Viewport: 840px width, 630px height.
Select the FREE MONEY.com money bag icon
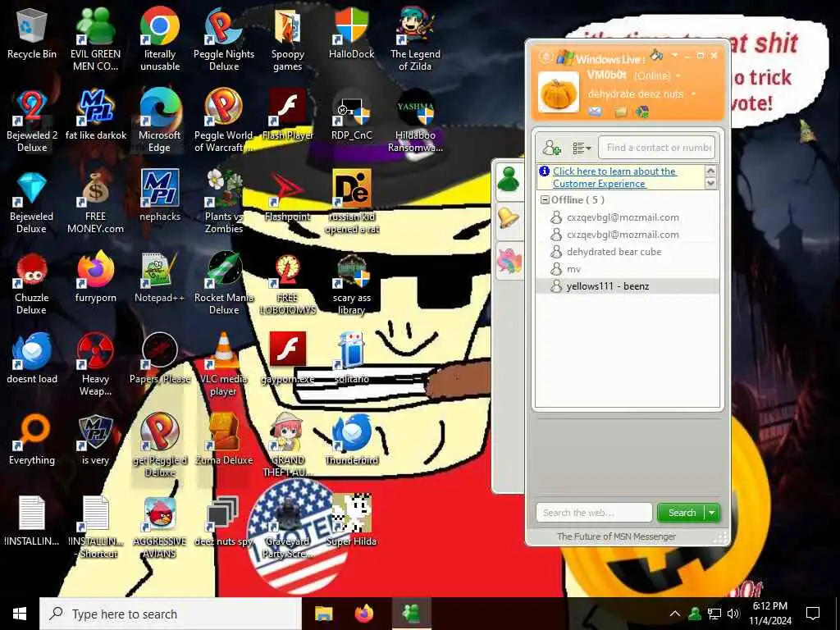[x=95, y=203]
